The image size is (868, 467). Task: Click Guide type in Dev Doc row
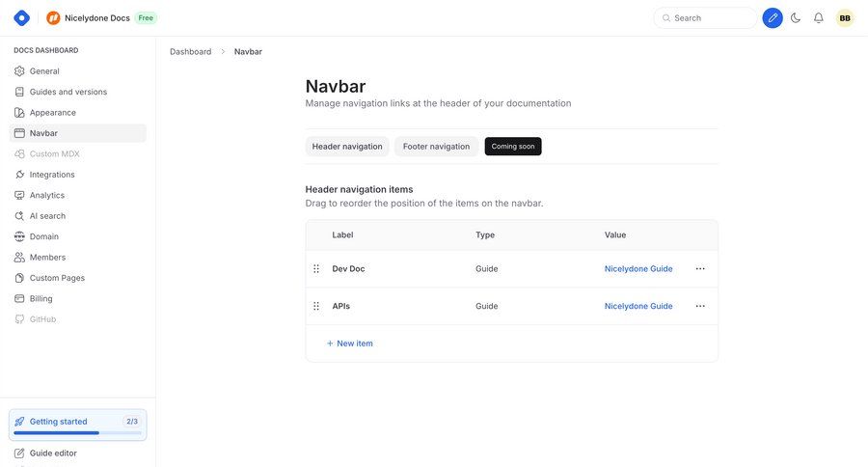click(x=487, y=268)
